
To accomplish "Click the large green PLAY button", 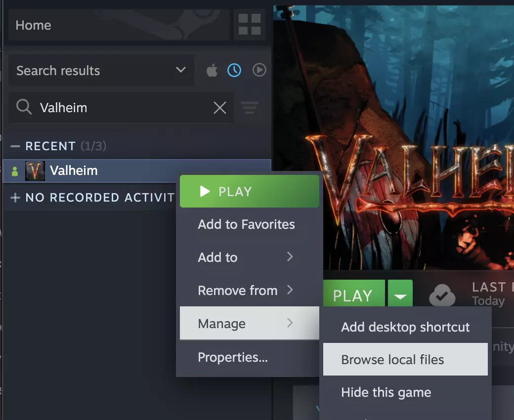I will click(x=354, y=293).
